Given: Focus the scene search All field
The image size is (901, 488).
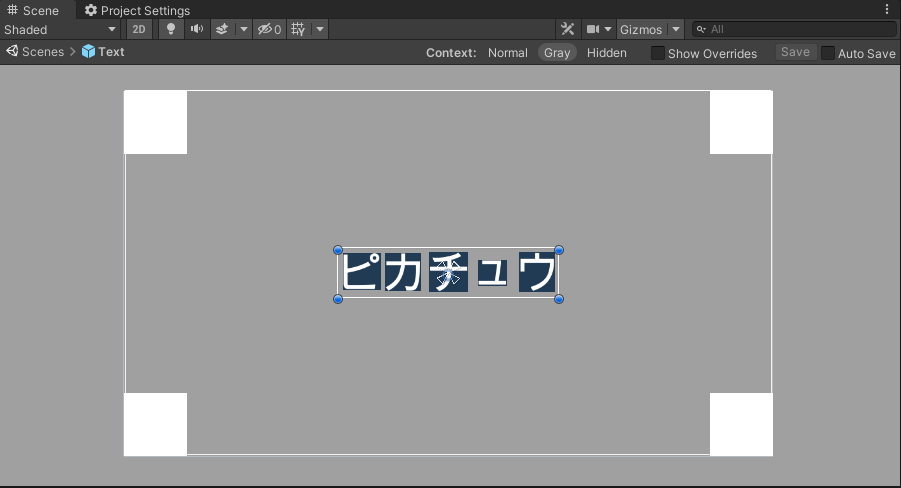Looking at the screenshot, I should (795, 29).
